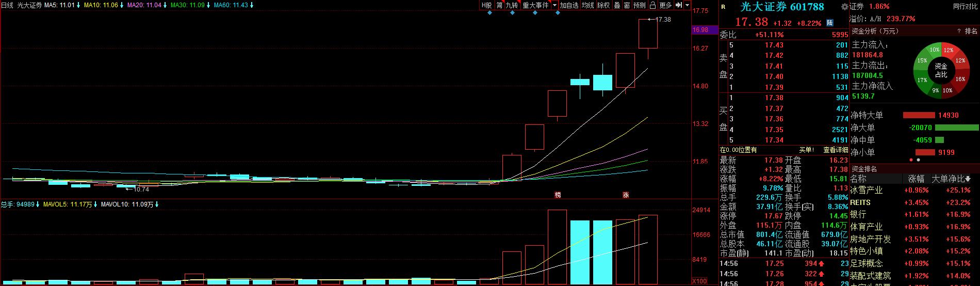Click the 涨 marker on the chart

(626, 195)
